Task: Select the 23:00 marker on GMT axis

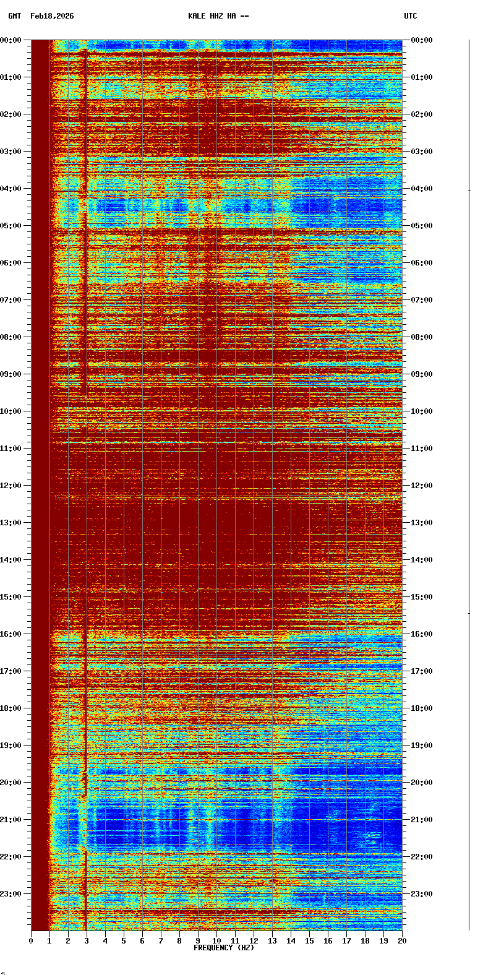Action: click(x=11, y=894)
